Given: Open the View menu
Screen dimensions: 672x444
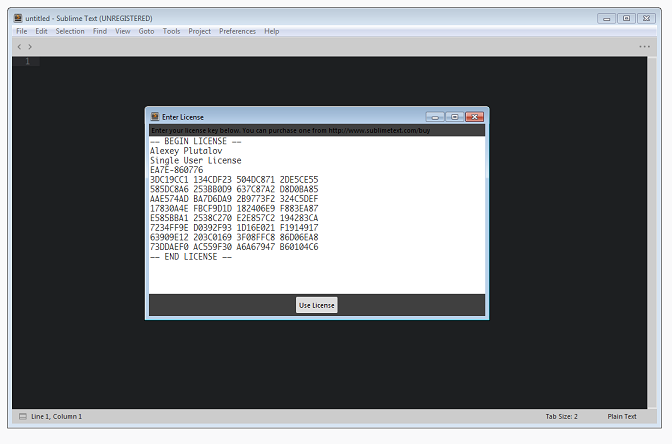Looking at the screenshot, I should 123,31.
